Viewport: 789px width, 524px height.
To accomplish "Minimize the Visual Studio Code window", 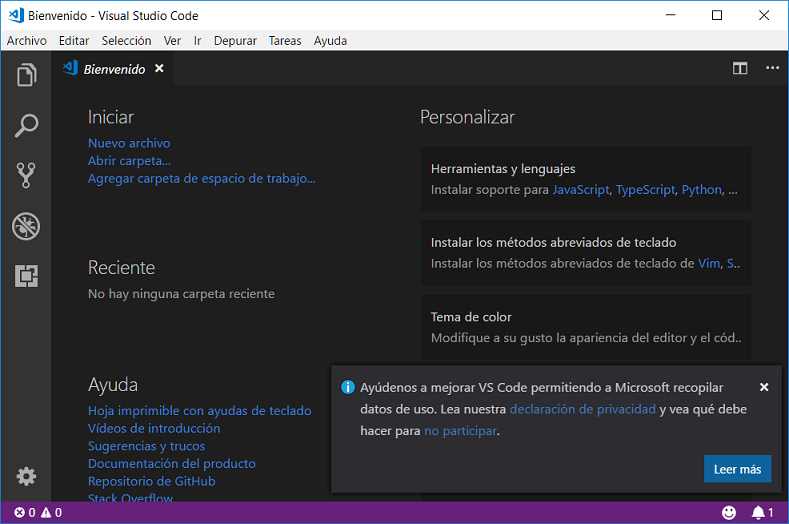I will (670, 15).
